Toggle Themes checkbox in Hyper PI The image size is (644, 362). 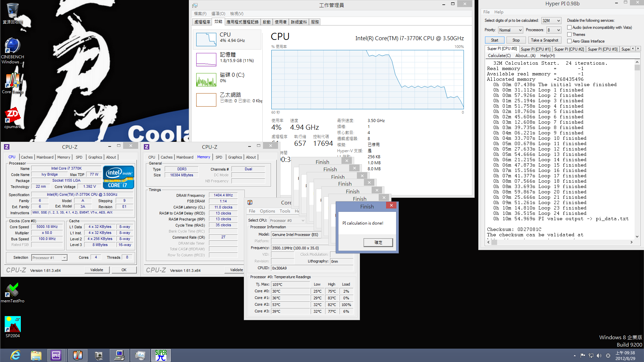coord(569,35)
